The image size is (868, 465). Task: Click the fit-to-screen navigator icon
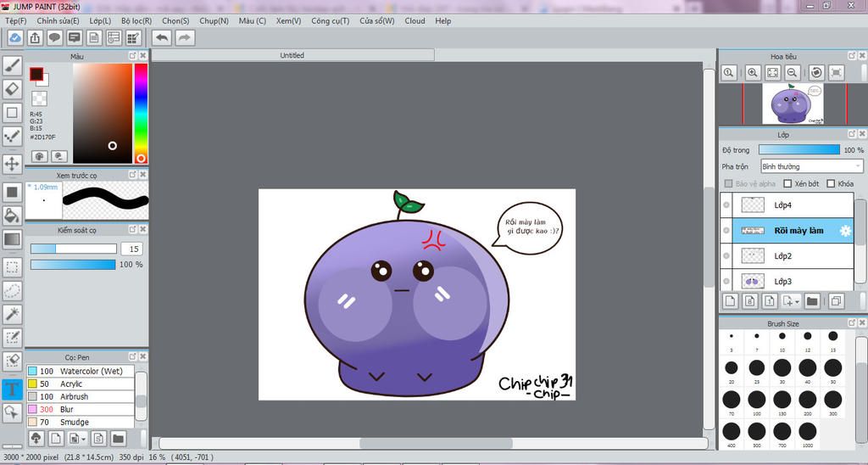click(773, 73)
